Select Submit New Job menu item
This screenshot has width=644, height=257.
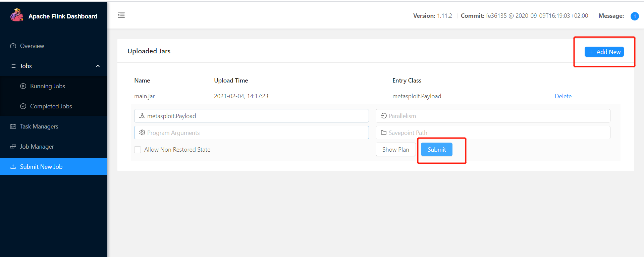(54, 167)
